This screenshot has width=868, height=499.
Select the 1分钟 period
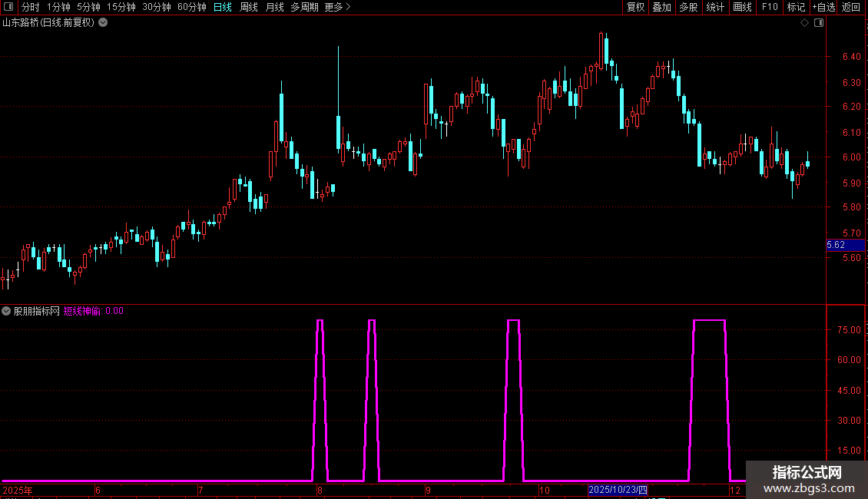[58, 7]
